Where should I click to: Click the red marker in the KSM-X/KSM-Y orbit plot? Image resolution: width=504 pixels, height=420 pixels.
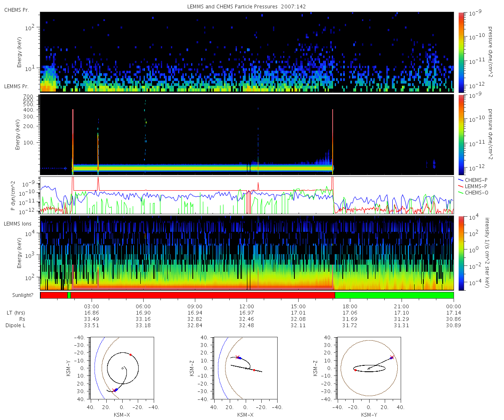[x=131, y=355]
